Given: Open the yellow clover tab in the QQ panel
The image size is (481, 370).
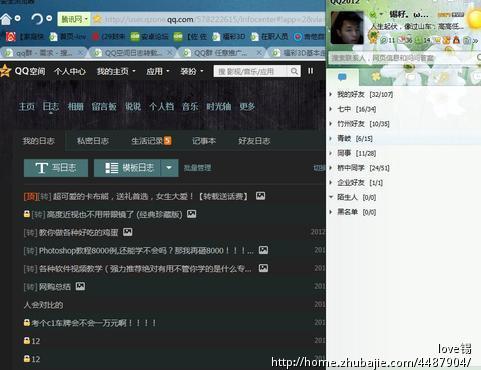Looking at the screenshot, I should pyautogui.click(x=376, y=77).
